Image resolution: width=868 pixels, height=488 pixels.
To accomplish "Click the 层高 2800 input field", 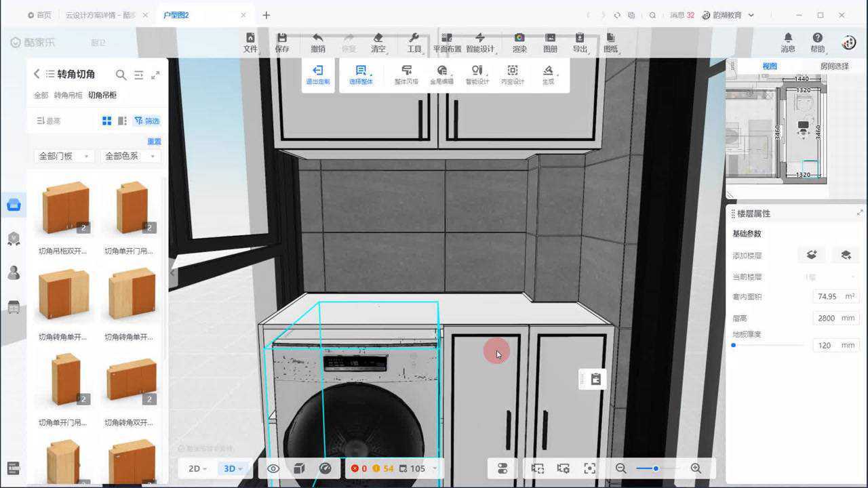I will (835, 318).
